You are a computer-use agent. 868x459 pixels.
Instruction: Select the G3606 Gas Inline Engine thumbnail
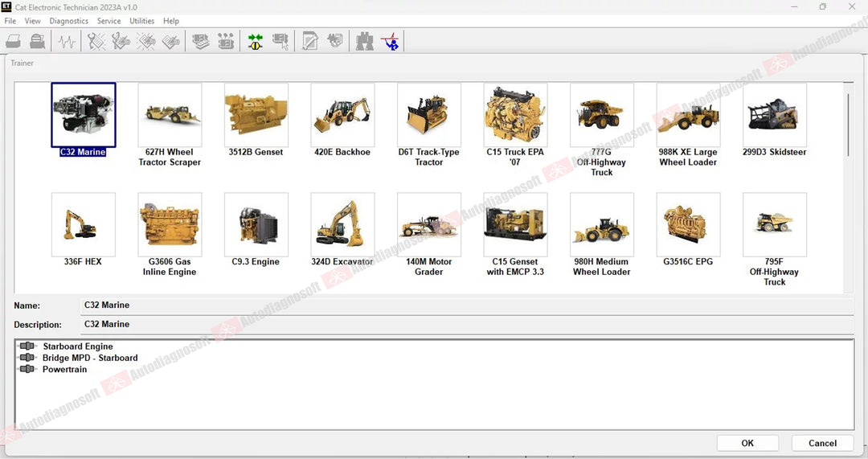pyautogui.click(x=170, y=224)
